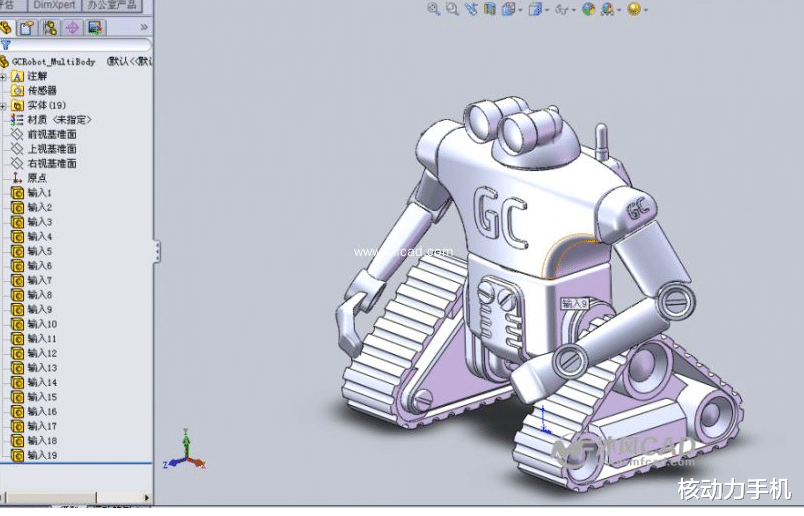804x516 pixels.
Task: Select the GCRobot_MultiBody root node
Action: 53,62
